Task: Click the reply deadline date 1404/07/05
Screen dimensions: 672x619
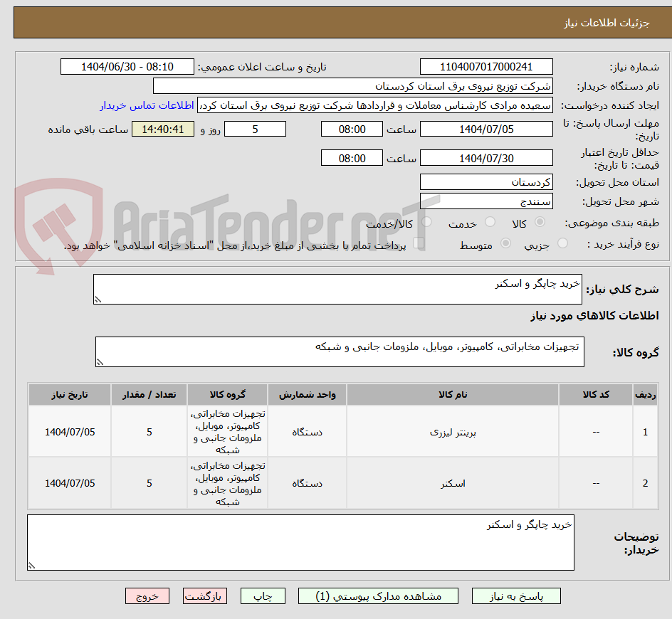Action: coord(486,129)
